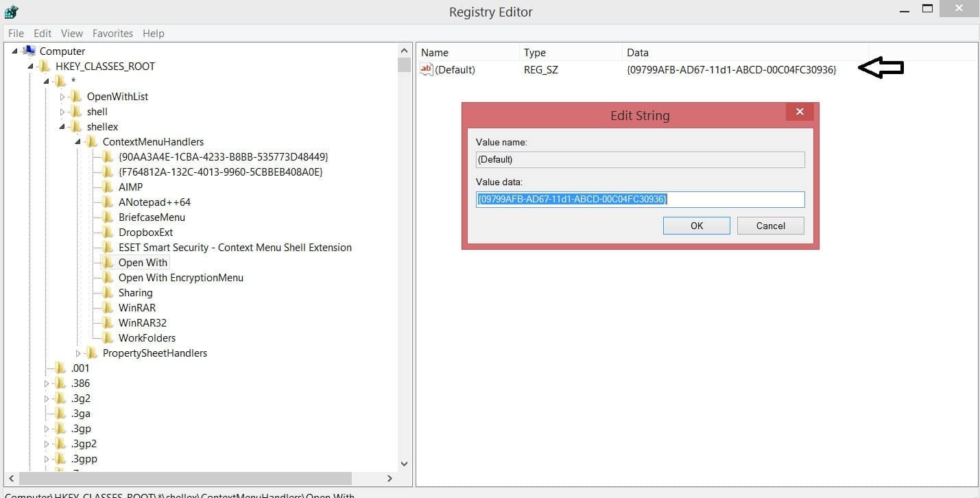Viewport: 980px width, 498px height.
Task: Select the {F764812A-132C-4013-9960-5CBBEB408A0E} key
Action: (x=220, y=172)
